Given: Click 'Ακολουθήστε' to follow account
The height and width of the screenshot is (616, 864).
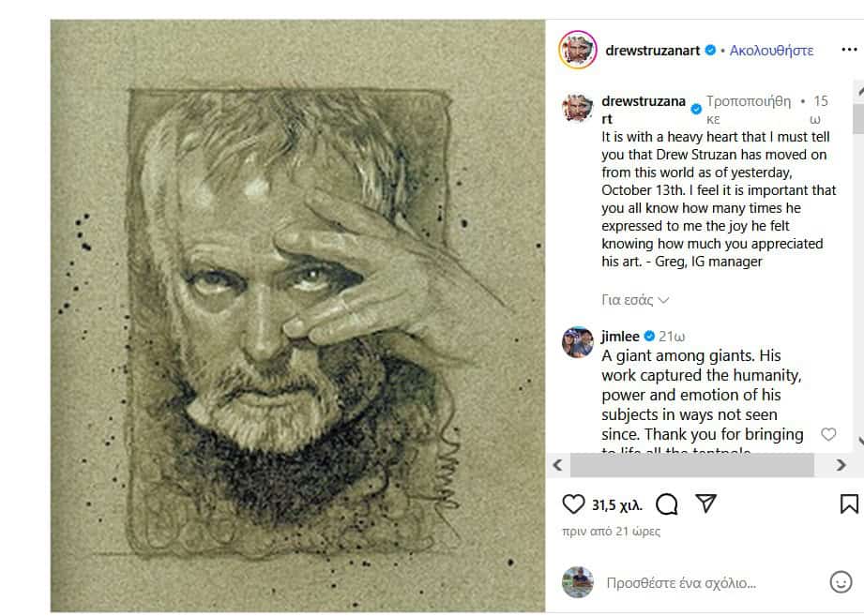Looking at the screenshot, I should point(771,51).
